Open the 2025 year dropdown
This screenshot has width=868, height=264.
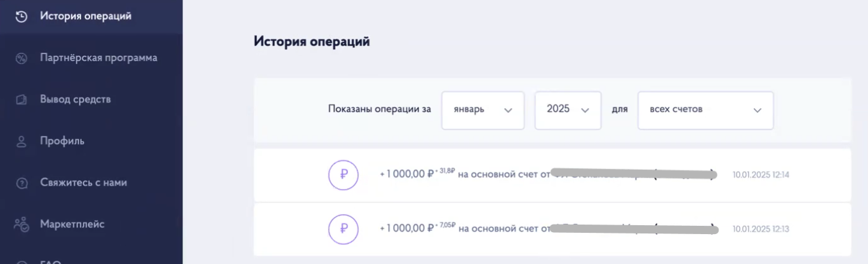click(x=568, y=110)
